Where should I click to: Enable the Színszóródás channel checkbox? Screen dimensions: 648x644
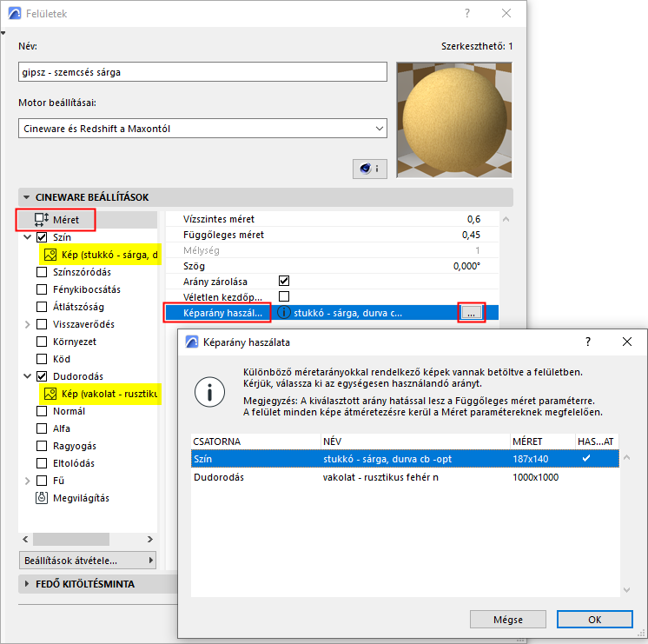click(x=42, y=272)
